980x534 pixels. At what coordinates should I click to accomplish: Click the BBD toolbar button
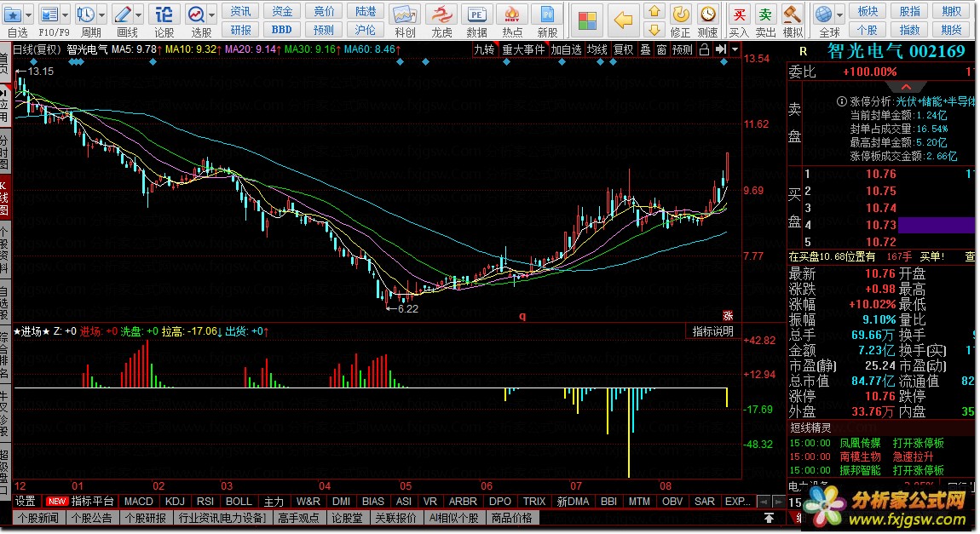(x=282, y=29)
